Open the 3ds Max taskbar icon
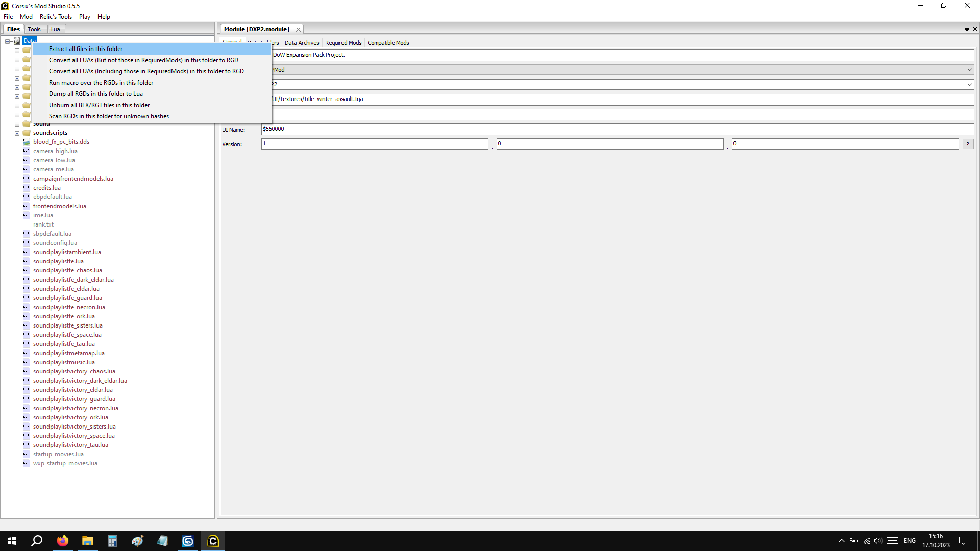 tap(188, 541)
